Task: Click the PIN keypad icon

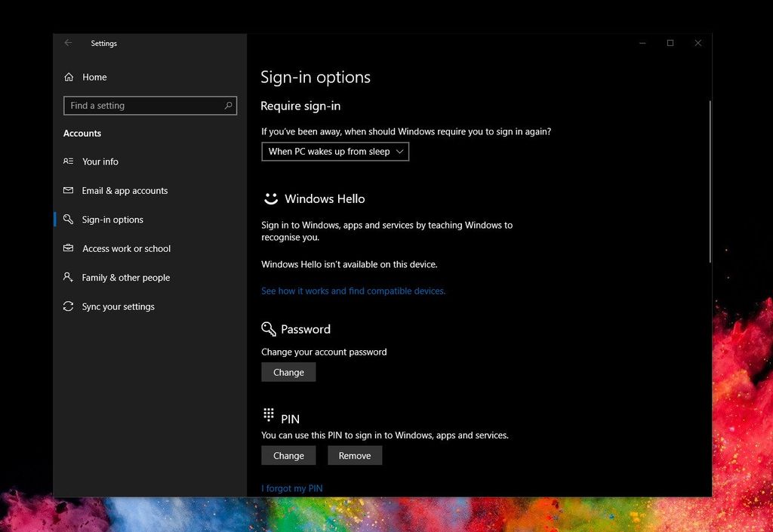Action: [268, 414]
